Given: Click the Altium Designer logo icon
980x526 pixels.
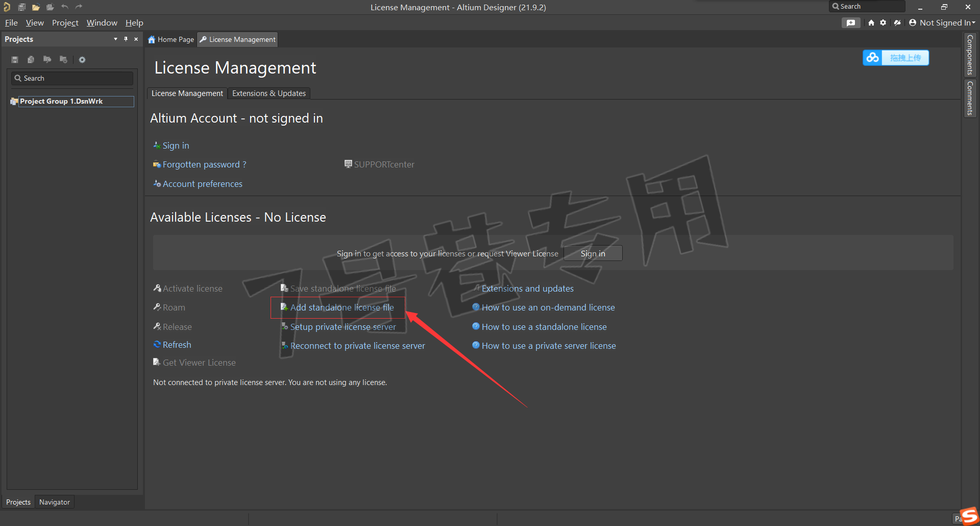Looking at the screenshot, I should click(7, 7).
